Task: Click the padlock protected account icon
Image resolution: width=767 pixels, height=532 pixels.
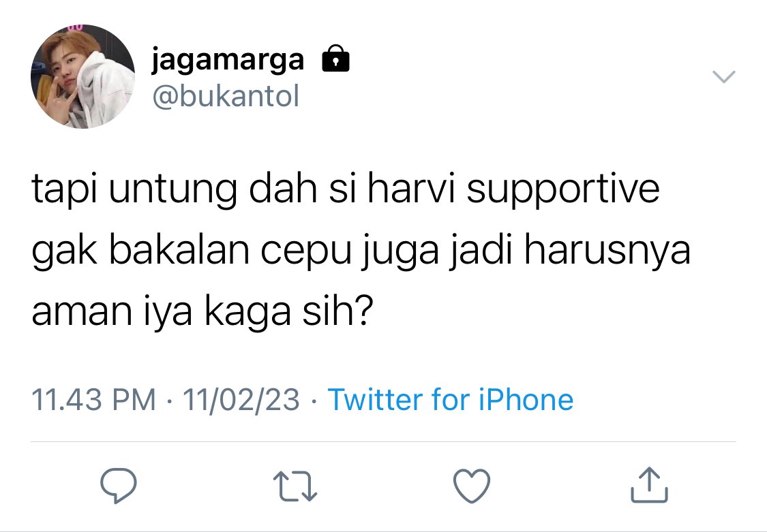Action: 335,59
